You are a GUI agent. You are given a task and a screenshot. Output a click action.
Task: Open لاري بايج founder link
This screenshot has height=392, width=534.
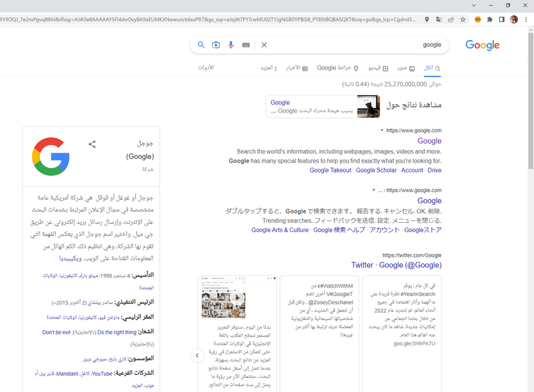[118, 359]
